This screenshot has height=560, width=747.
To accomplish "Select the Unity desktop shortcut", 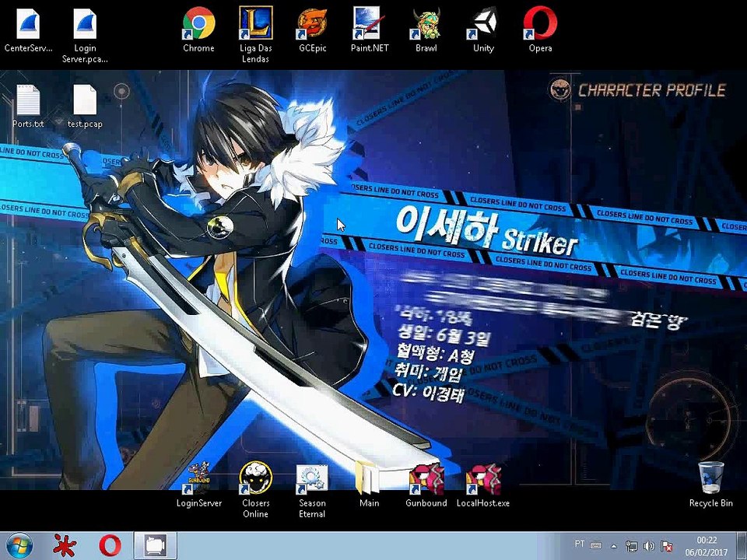I will click(x=483, y=30).
